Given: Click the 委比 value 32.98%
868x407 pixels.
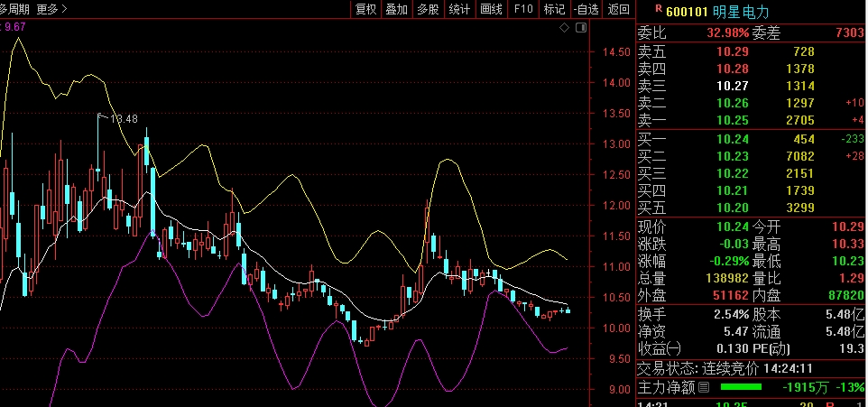Looking at the screenshot, I should [x=727, y=33].
